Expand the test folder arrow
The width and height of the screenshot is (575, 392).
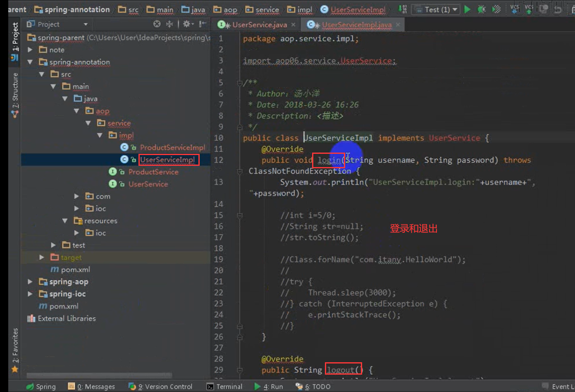pyautogui.click(x=53, y=245)
